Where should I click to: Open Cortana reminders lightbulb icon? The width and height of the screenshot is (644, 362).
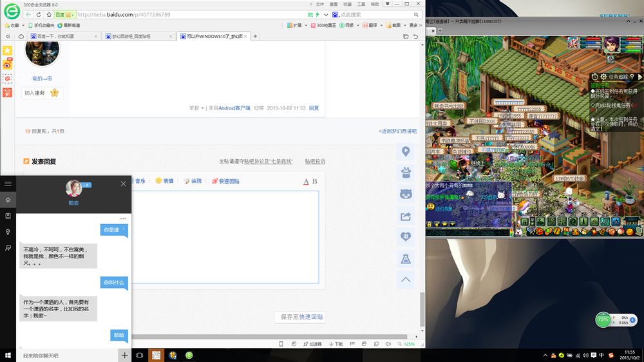coord(8,232)
